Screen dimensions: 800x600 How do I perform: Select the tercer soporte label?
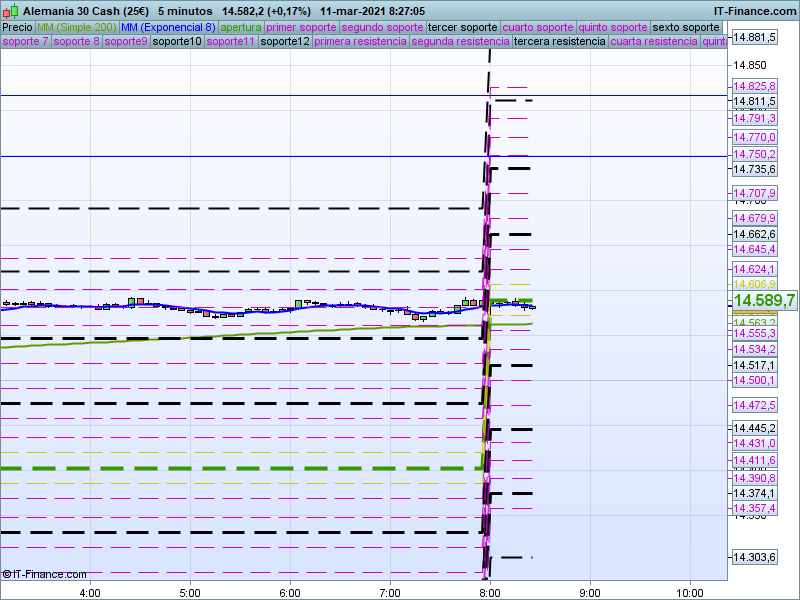[461, 27]
